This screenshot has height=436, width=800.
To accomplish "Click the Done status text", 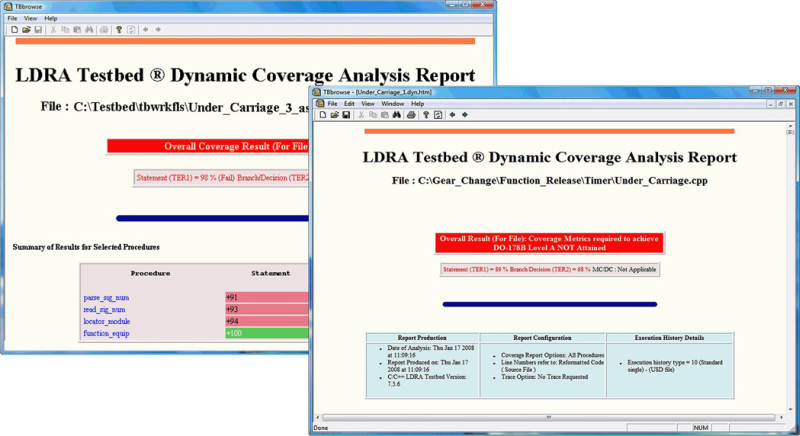I will [x=321, y=428].
